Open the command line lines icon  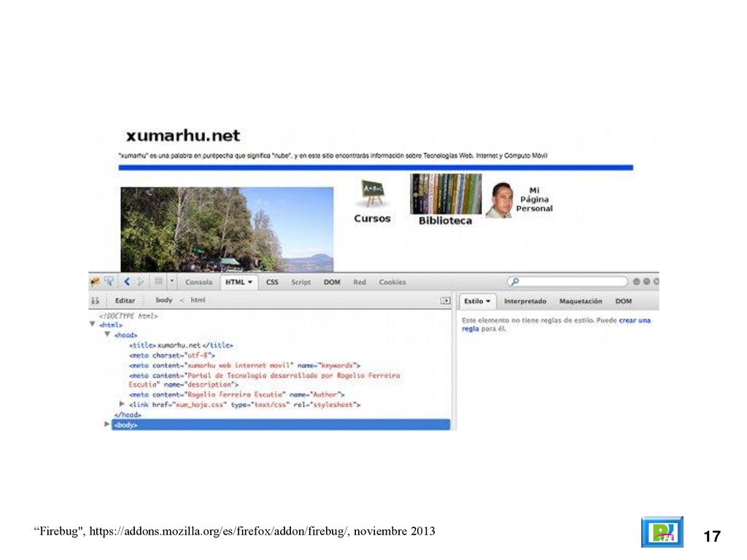pyautogui.click(x=158, y=281)
